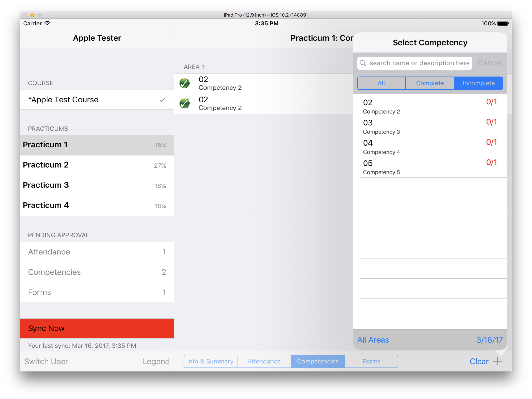Click the 27% value for Practicum 2

(160, 166)
